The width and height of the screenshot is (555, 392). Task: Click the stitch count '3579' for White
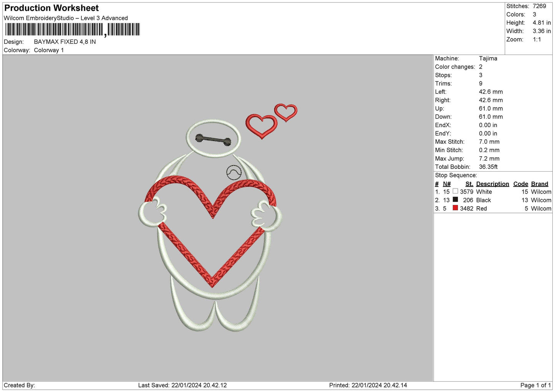click(467, 192)
